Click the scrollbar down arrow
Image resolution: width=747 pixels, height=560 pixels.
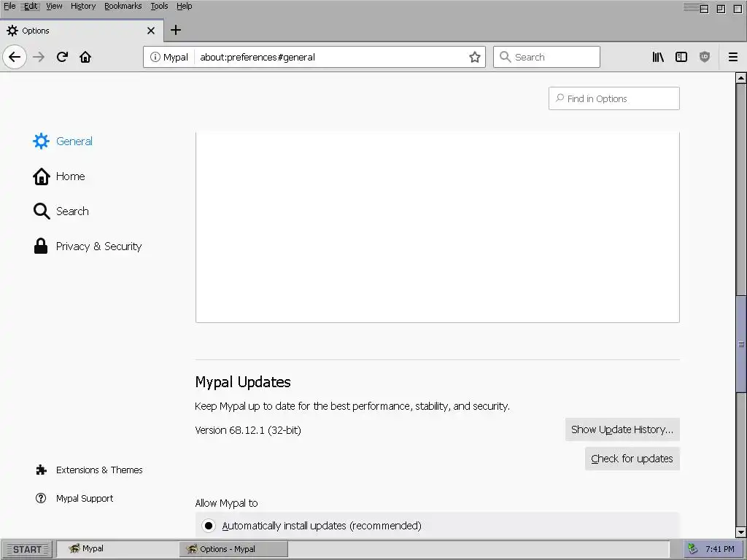tap(741, 532)
